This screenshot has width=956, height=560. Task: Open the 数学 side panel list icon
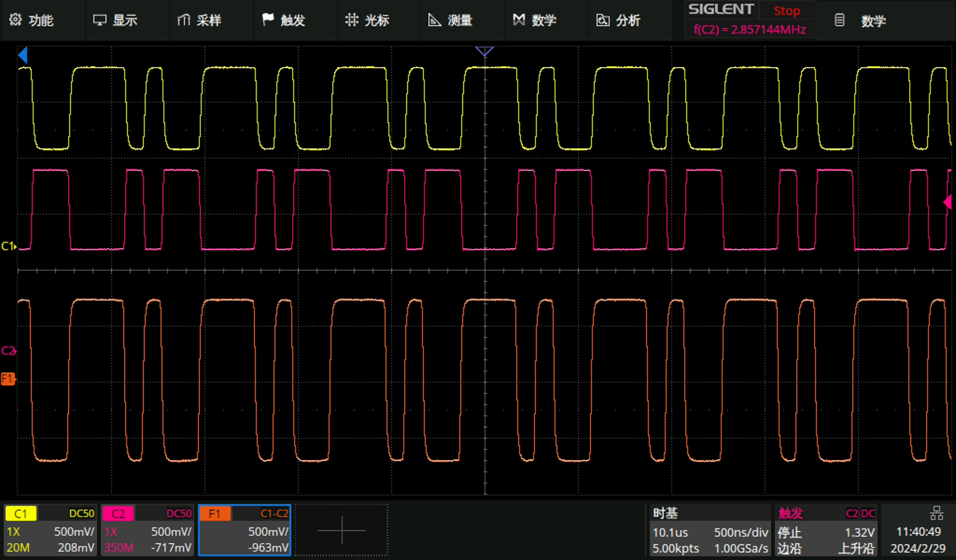click(839, 20)
